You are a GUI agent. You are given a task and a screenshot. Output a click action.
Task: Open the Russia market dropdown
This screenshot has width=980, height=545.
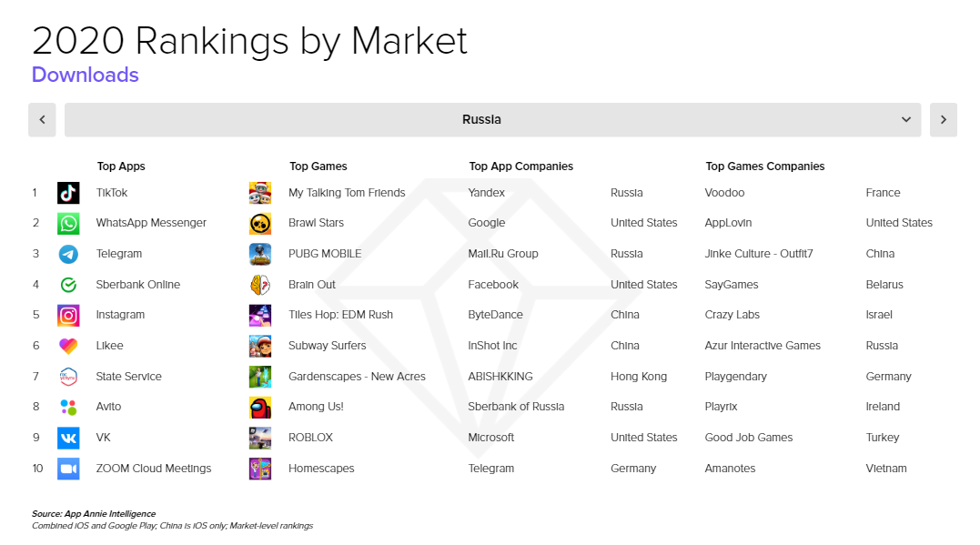click(481, 119)
